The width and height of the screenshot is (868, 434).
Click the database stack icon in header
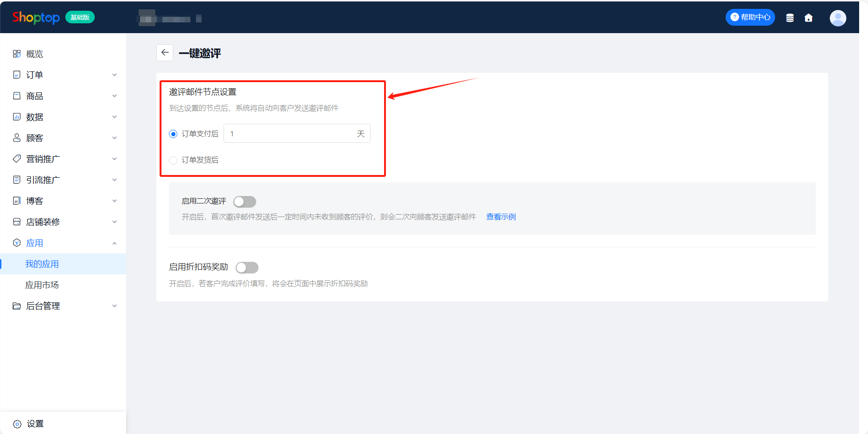790,18
